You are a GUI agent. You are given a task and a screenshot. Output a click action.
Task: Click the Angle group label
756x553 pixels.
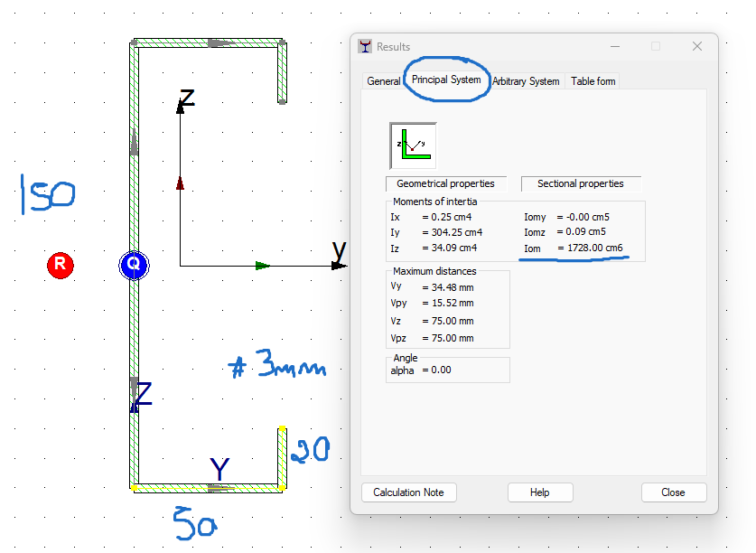click(x=406, y=358)
